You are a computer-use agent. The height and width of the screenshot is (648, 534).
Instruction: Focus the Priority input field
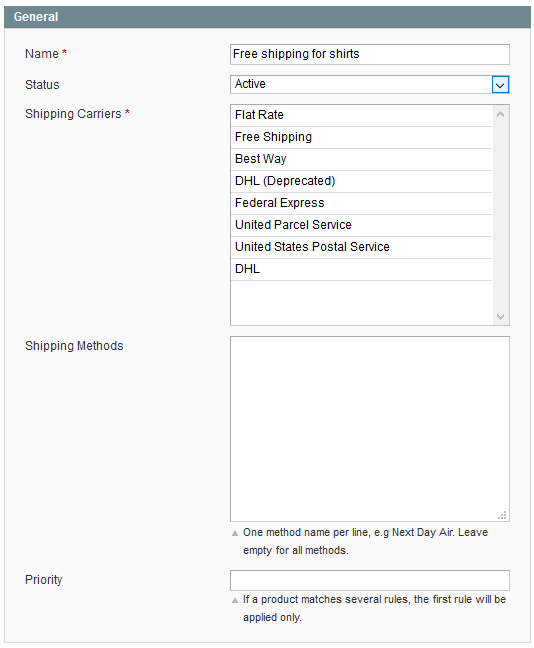(x=370, y=580)
